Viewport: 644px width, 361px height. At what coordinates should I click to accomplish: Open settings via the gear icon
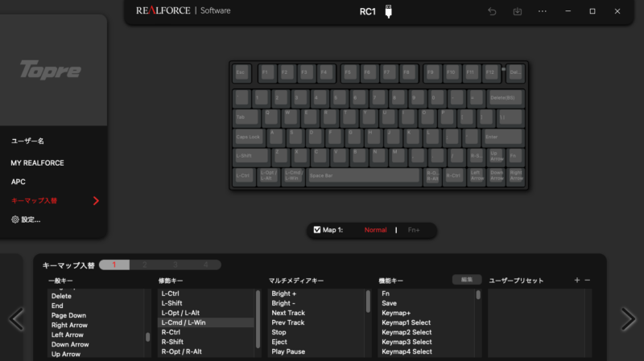[x=15, y=219]
